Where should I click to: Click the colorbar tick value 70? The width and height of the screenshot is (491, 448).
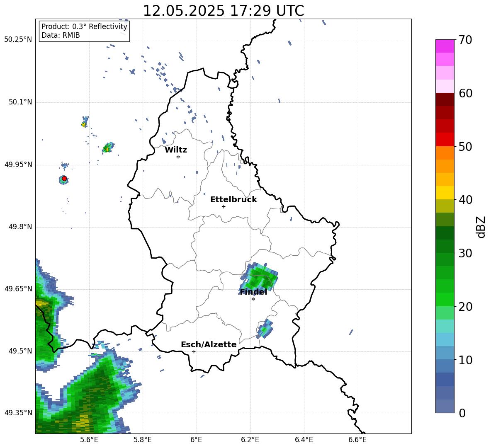465,40
